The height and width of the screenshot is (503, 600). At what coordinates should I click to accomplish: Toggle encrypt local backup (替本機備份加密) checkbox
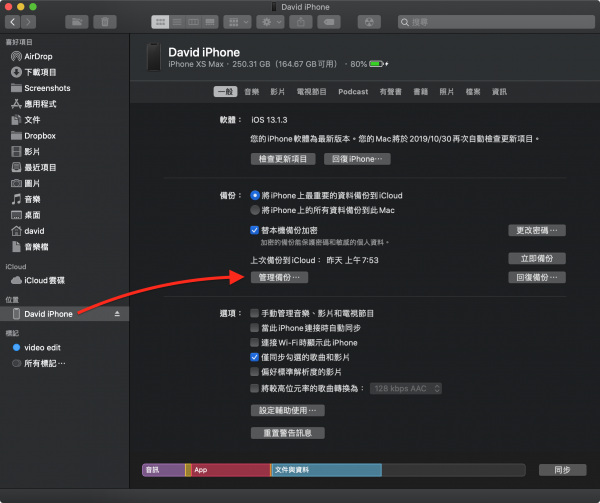point(254,230)
